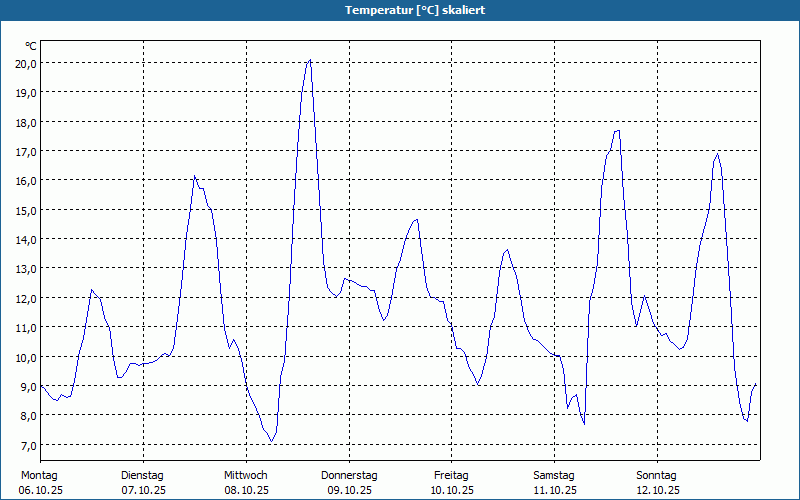The image size is (800, 500).
Task: Click the 14,0 y-axis label
Action: pyautogui.click(x=26, y=239)
